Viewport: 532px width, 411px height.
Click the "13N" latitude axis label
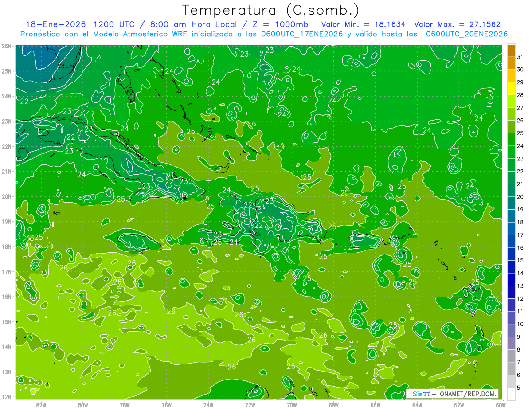(7, 372)
